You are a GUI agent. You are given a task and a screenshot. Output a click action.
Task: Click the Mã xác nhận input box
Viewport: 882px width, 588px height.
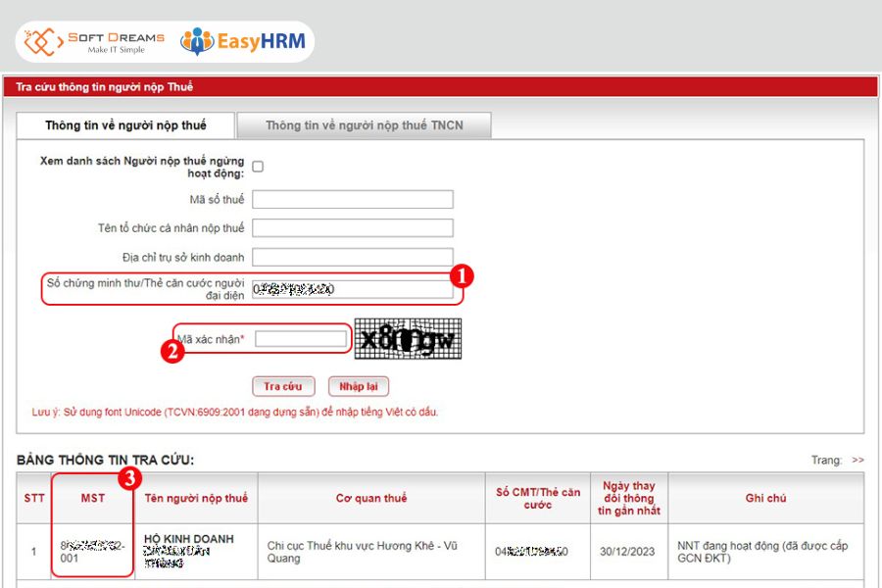coord(301,339)
